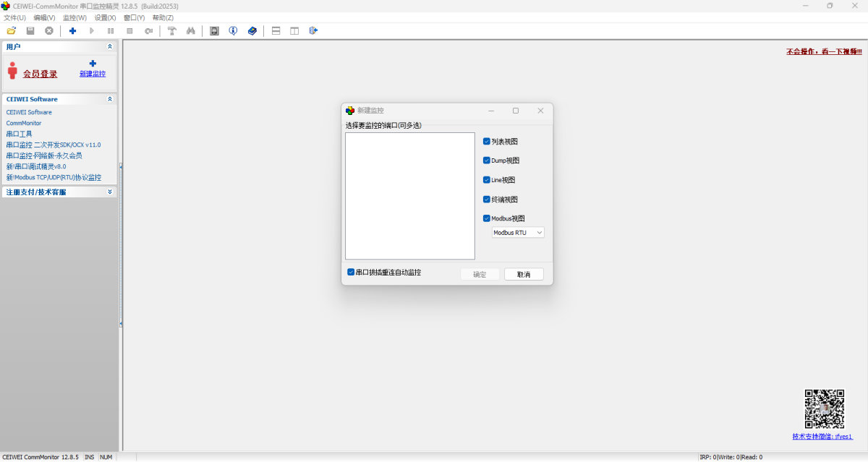Open the Modbus RTU dropdown
The width and height of the screenshot is (868, 462).
[518, 233]
